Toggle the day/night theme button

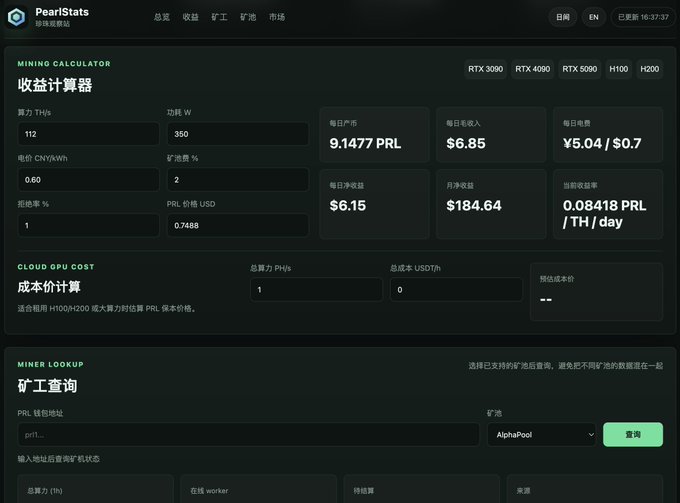click(x=562, y=17)
